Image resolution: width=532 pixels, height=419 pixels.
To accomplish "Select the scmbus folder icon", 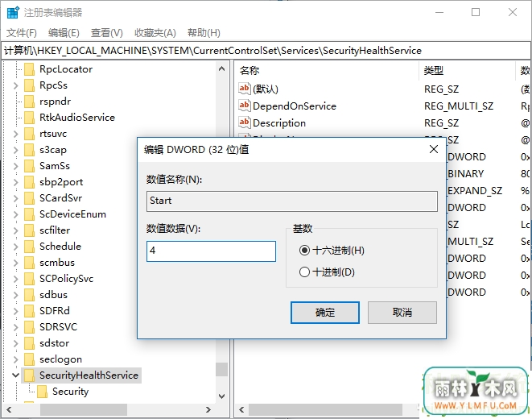I will [30, 263].
